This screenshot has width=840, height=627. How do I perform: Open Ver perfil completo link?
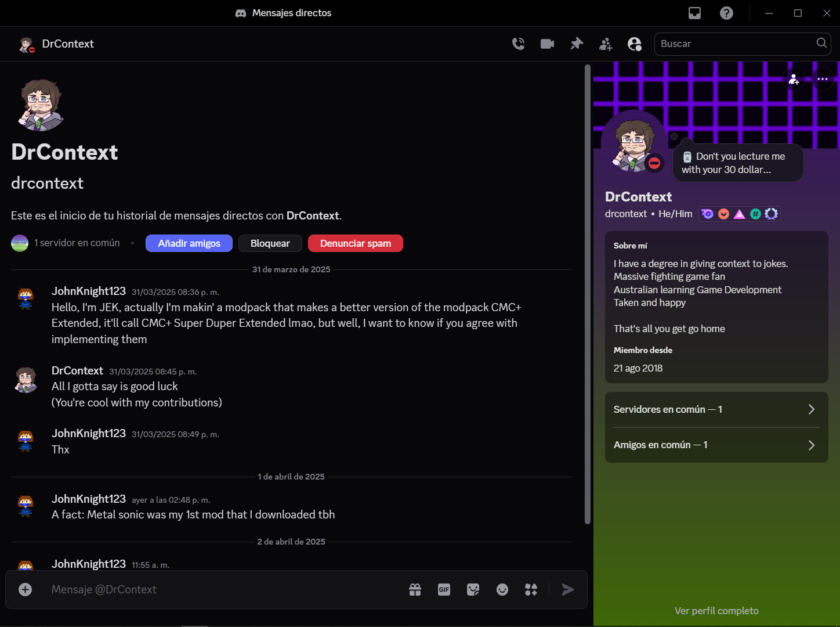click(x=716, y=611)
